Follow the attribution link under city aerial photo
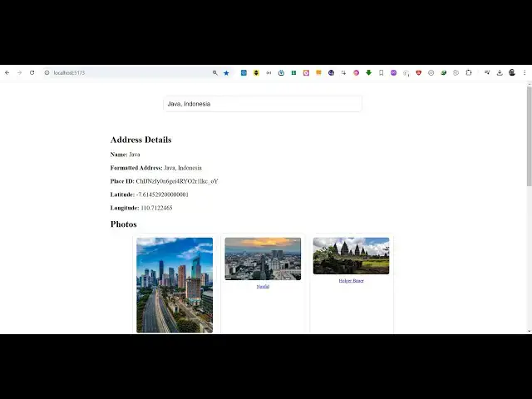 click(x=263, y=286)
